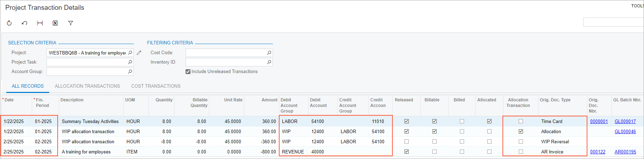This screenshot has height=159, width=644.
Task: Switch to Cost Transactions tab
Action: tap(156, 86)
